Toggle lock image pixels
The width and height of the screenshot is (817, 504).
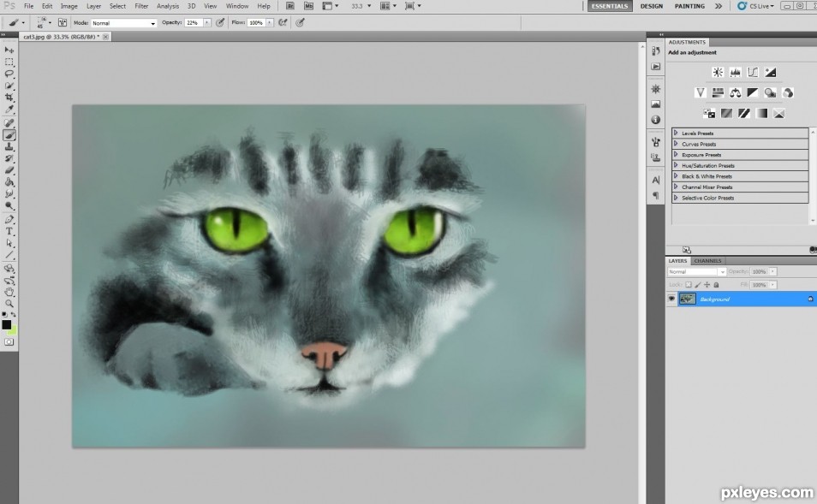698,285
